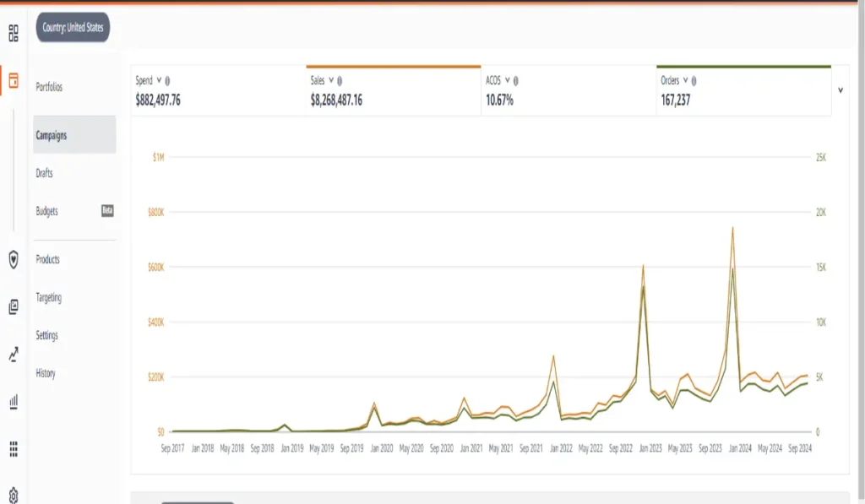Open the settings gear icon in sidebar
The image size is (865, 504).
pos(14,495)
